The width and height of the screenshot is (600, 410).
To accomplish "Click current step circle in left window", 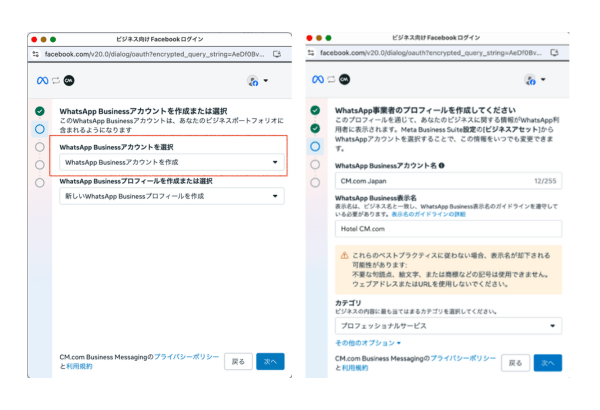I will pyautogui.click(x=40, y=129).
